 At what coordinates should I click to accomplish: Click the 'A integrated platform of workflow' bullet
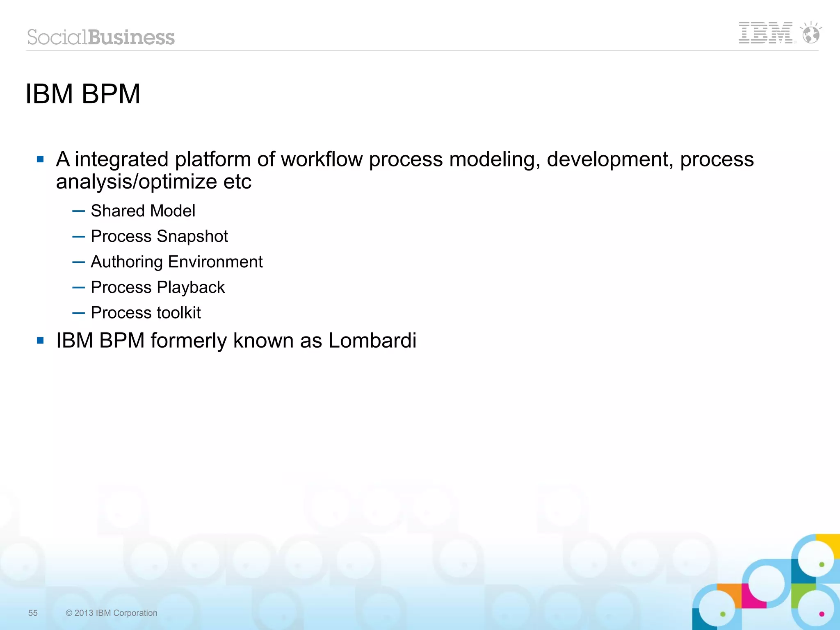point(405,170)
